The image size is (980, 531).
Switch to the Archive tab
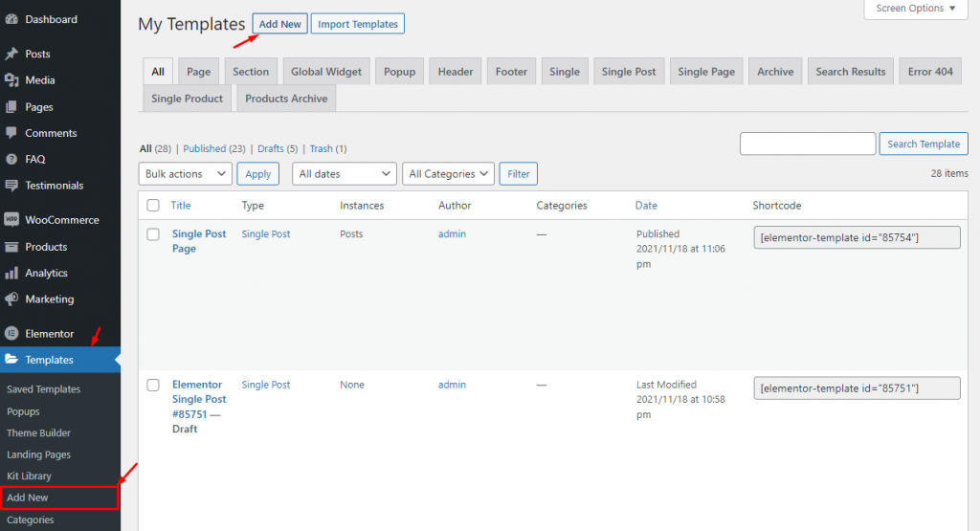[775, 72]
